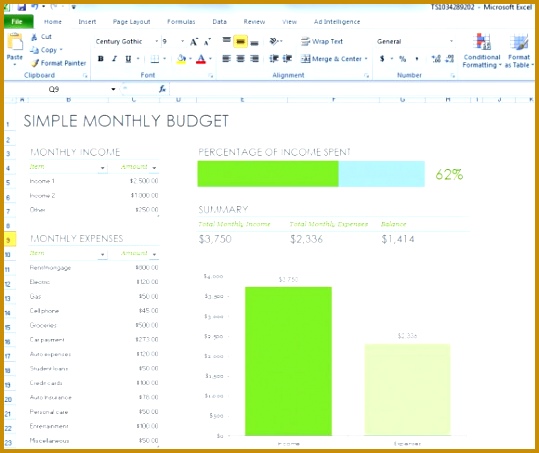Click the Save icon in quick access toolbar
Image resolution: width=539 pixels, height=453 pixels.
(x=22, y=7)
